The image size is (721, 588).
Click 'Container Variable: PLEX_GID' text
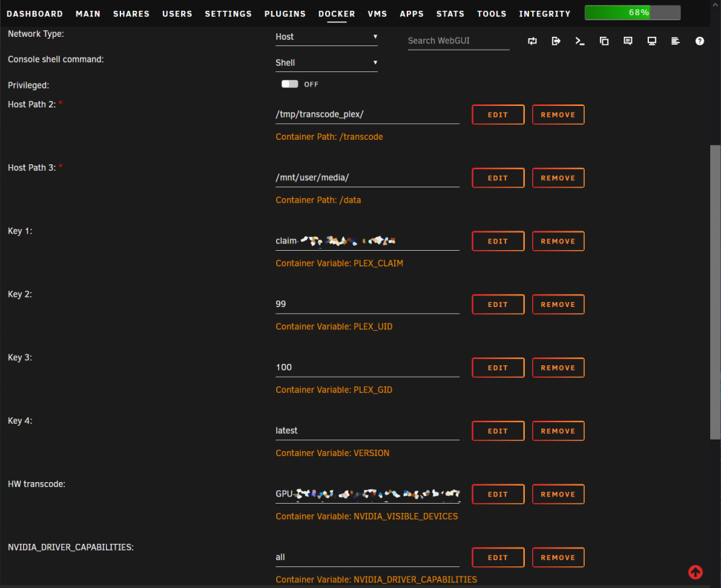pyautogui.click(x=334, y=390)
